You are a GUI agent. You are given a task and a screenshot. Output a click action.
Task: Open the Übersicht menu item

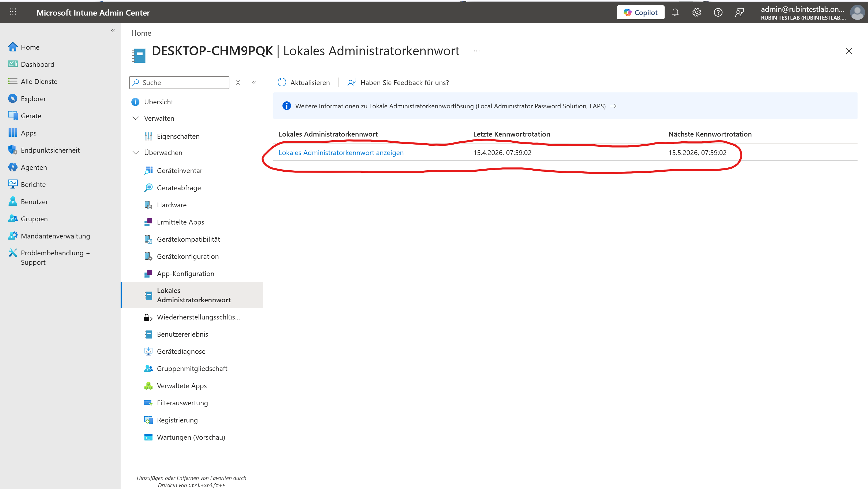(158, 102)
